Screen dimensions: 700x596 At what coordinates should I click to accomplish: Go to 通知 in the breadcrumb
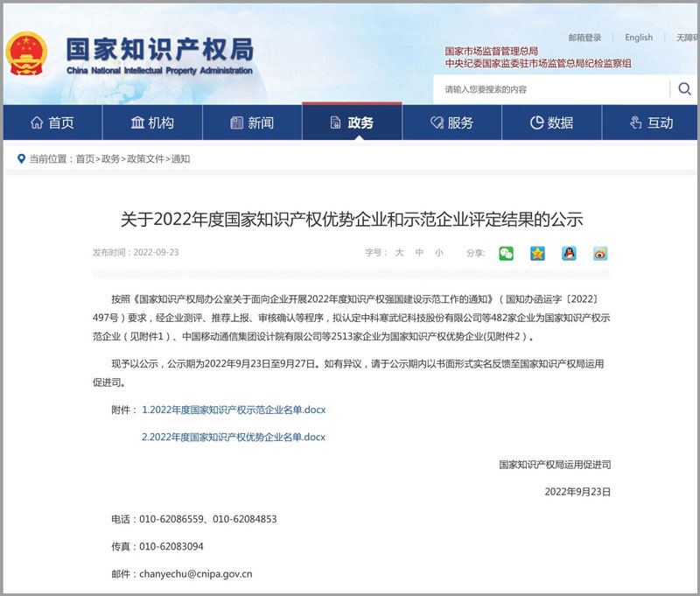pyautogui.click(x=180, y=159)
